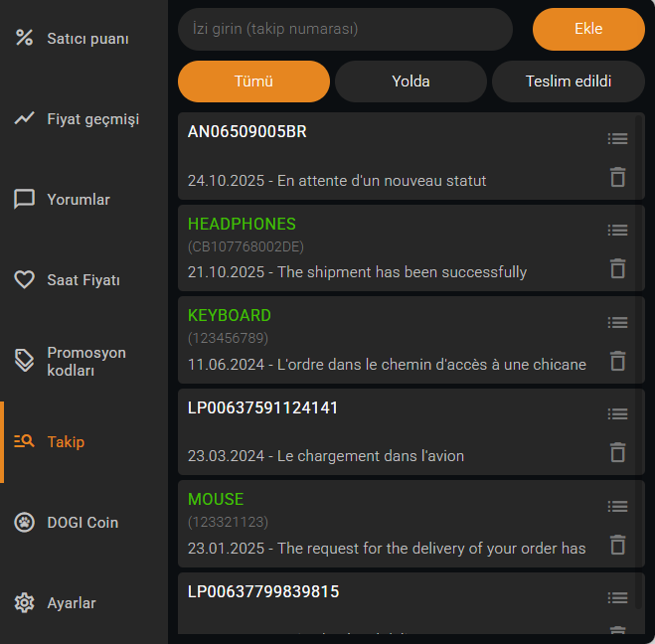This screenshot has width=655, height=644.
Task: Select tracking number LP00637591124141
Action: 262,407
